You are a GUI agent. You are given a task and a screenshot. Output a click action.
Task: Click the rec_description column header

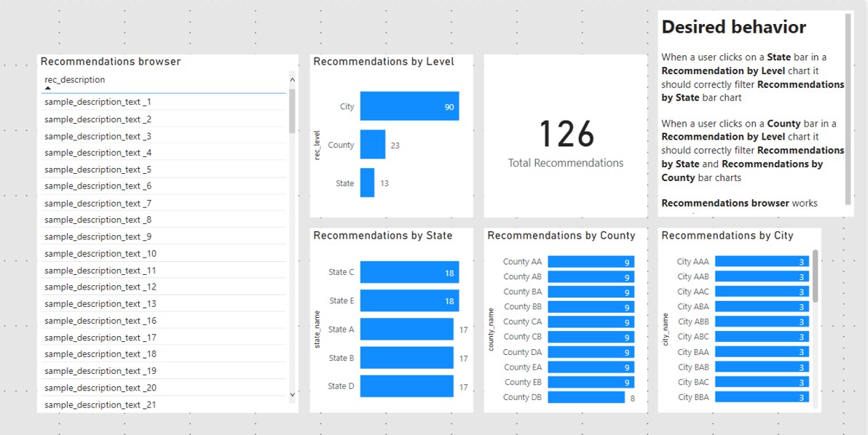75,79
